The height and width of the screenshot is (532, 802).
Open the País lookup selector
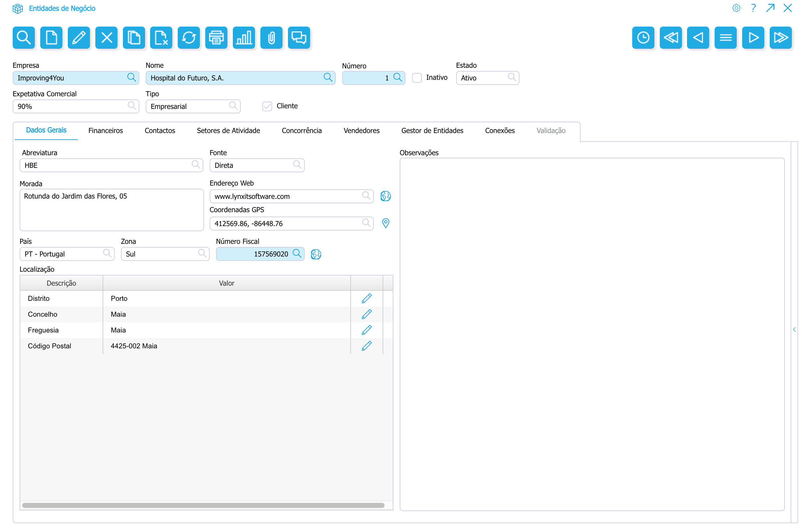pos(107,253)
